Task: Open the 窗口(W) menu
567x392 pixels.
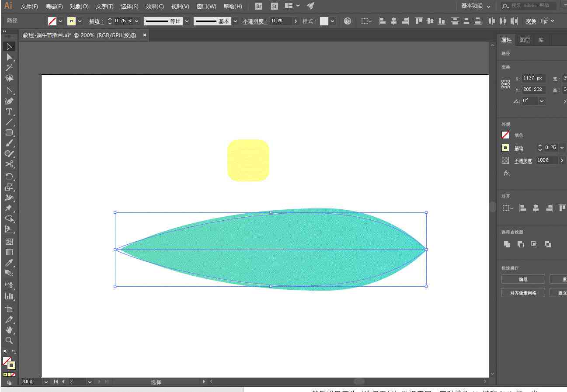Action: [206, 7]
